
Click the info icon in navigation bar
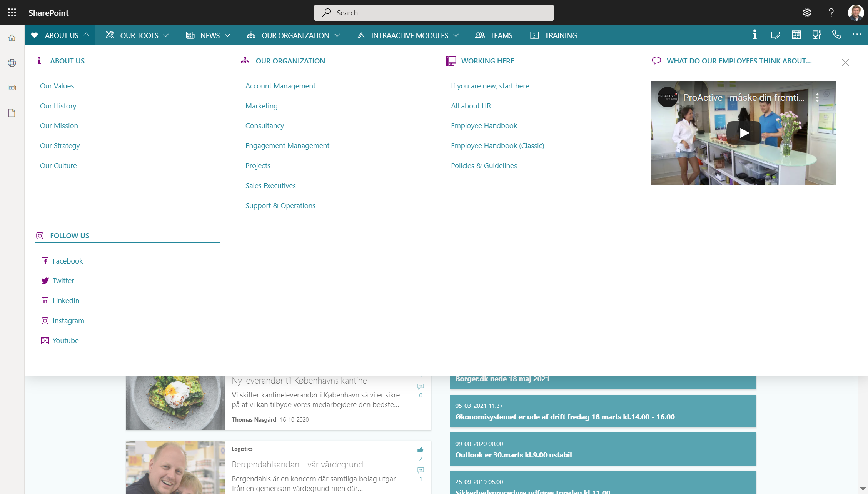tap(754, 35)
